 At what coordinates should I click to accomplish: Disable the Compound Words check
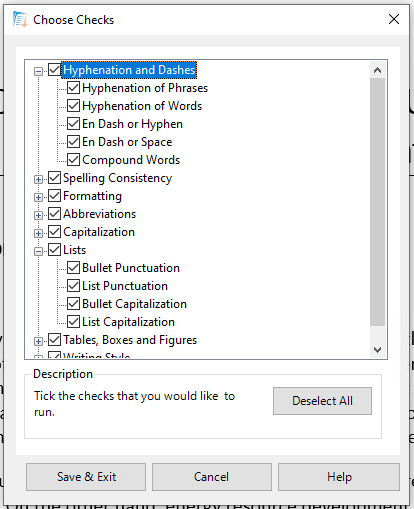point(73,160)
